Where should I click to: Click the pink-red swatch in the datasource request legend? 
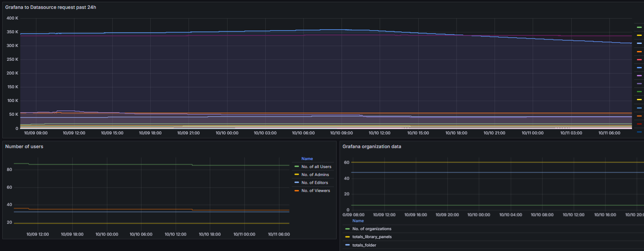[639, 59]
